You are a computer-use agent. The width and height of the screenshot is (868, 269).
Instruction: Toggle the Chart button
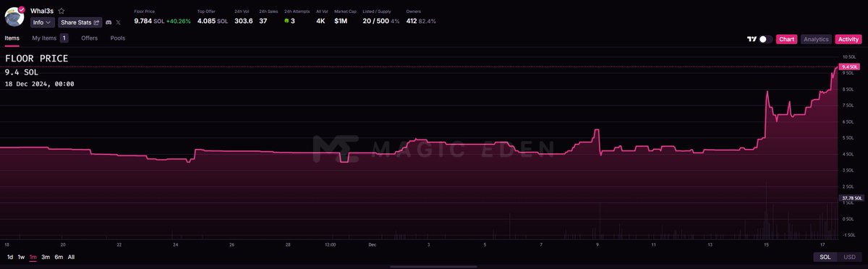tap(786, 39)
